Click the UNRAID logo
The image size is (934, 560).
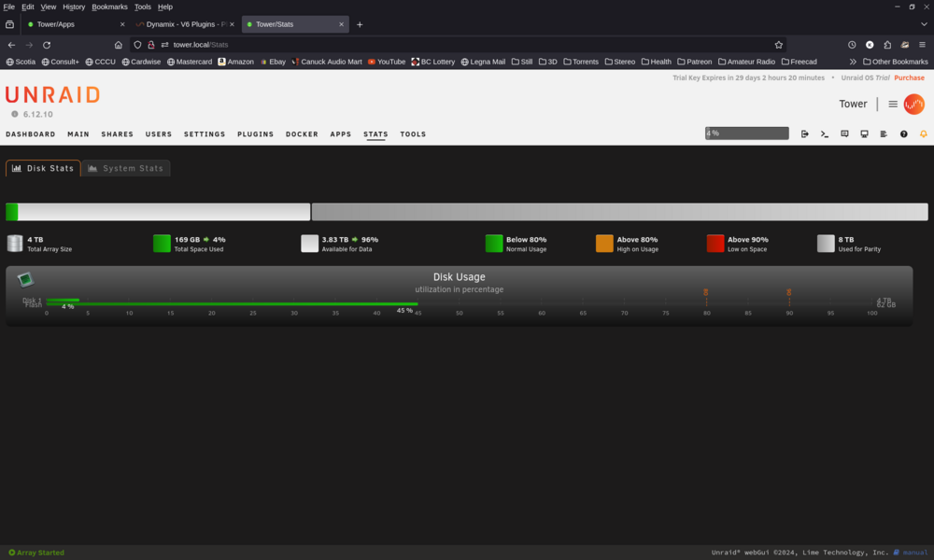coord(52,94)
